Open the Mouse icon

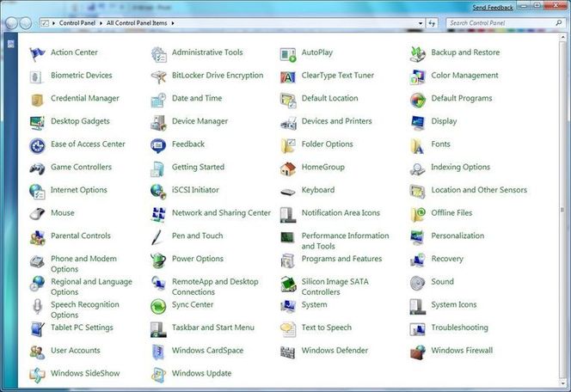point(37,214)
